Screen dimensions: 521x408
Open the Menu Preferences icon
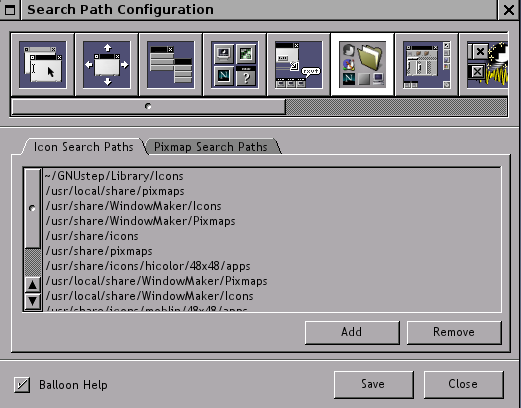point(171,64)
